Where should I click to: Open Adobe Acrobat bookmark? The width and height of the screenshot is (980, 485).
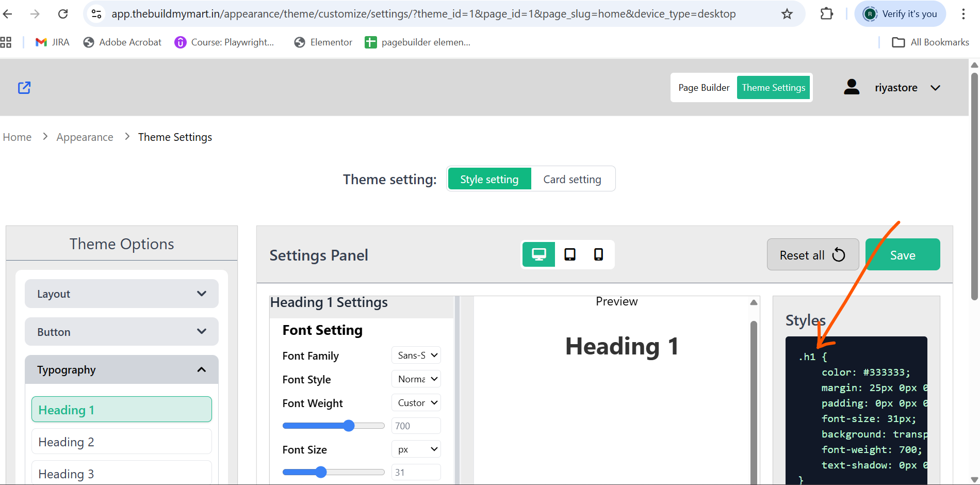(123, 42)
